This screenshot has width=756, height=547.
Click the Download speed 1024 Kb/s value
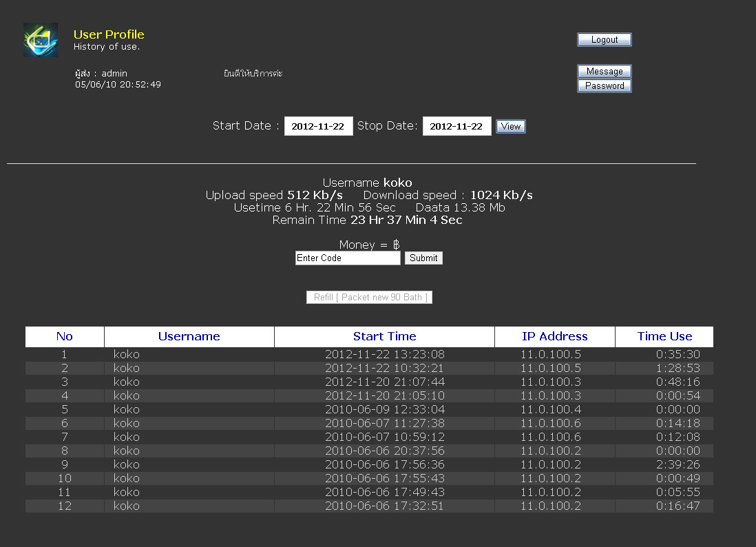(x=501, y=195)
